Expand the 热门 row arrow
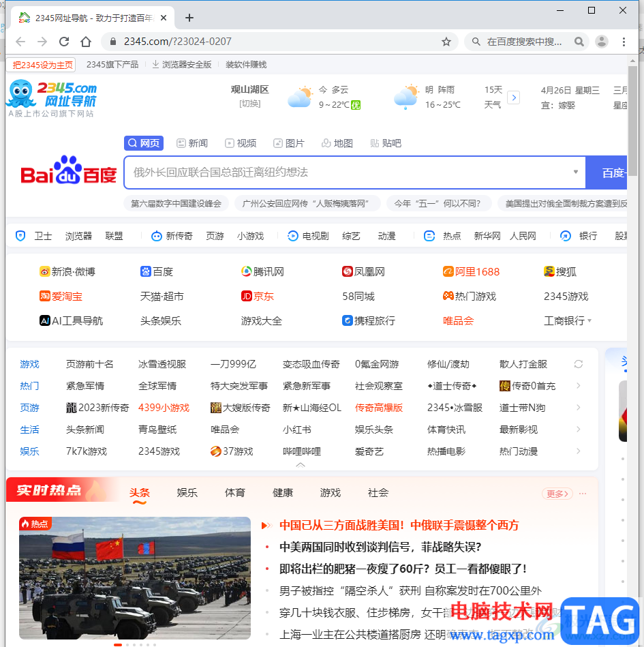 point(579,385)
